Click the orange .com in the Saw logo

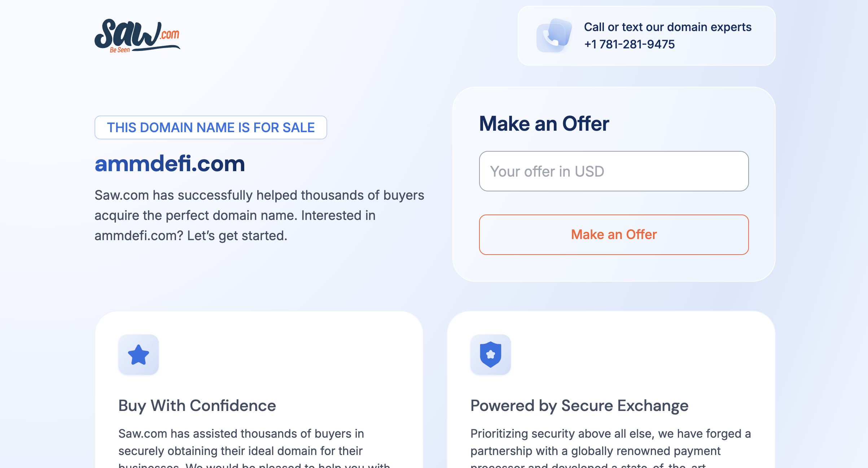[x=170, y=35]
